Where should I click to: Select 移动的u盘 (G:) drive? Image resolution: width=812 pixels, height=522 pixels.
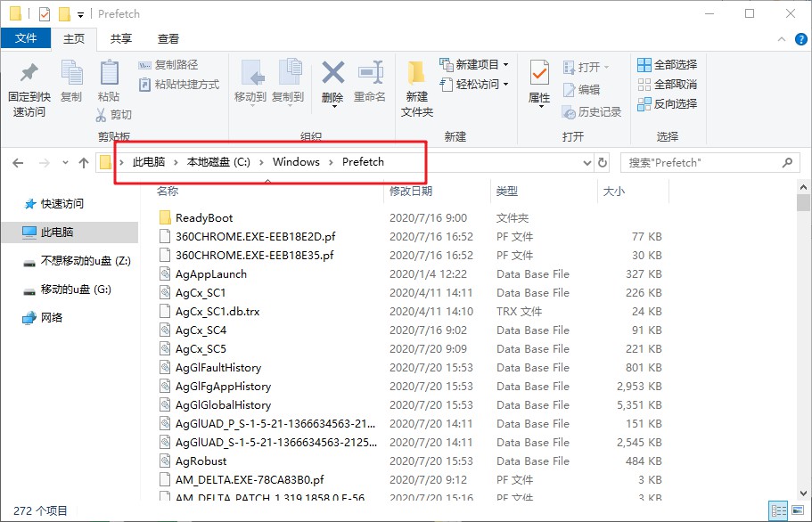click(68, 290)
